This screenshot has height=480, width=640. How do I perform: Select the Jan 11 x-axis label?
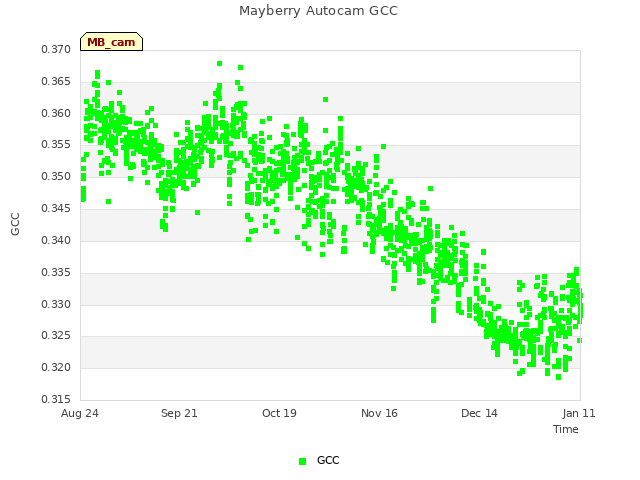click(579, 413)
